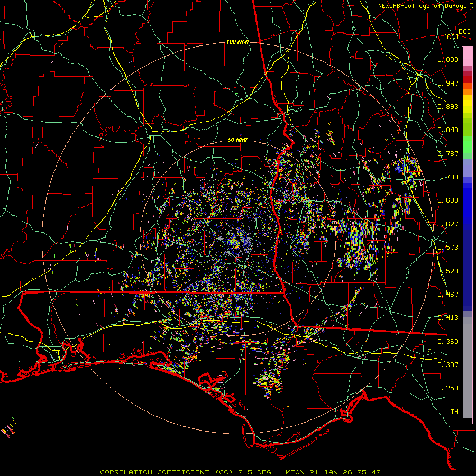Click the 0.627 legend value

click(x=448, y=224)
